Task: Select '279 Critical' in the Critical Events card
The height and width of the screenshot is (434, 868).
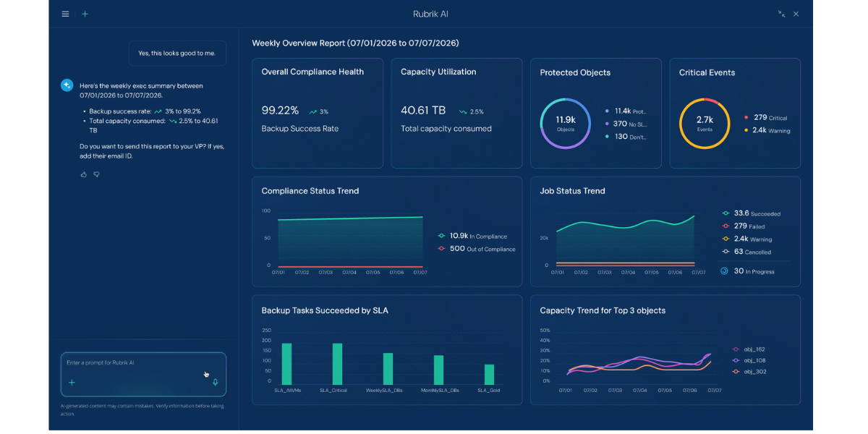Action: click(765, 117)
